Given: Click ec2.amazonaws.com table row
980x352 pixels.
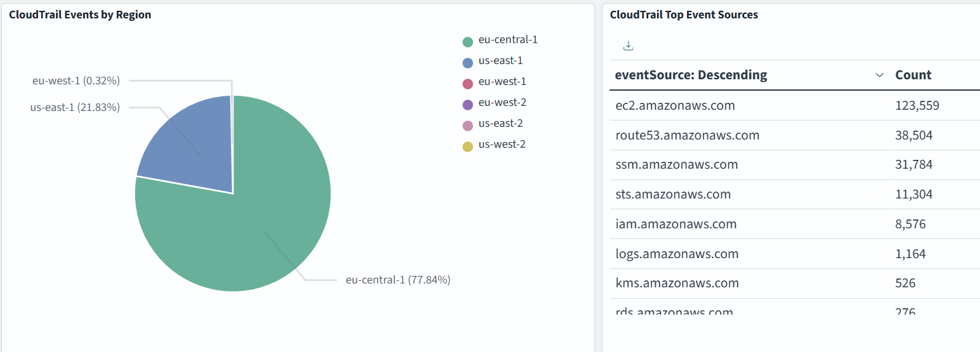Looking at the screenshot, I should [x=675, y=106].
